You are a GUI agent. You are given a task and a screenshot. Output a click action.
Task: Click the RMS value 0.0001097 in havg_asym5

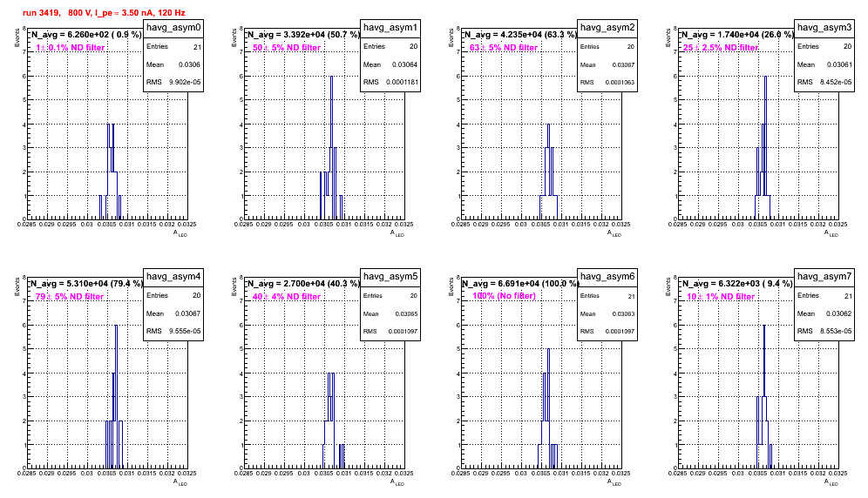403,332
